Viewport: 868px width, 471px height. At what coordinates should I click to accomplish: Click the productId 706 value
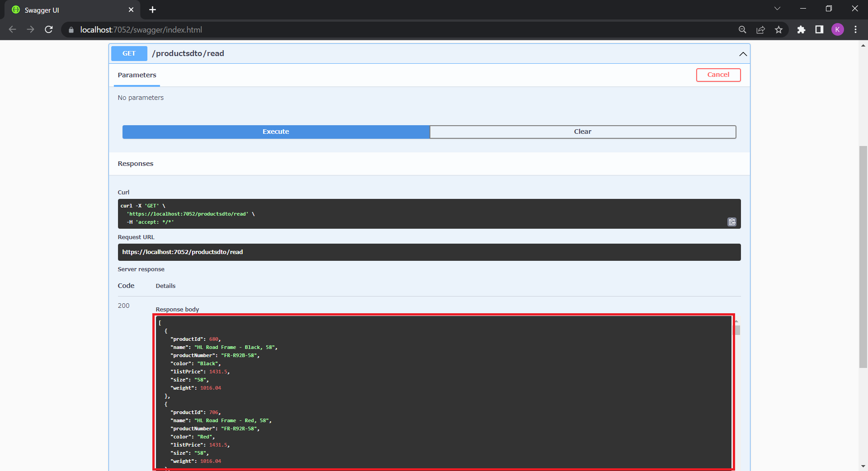(213, 412)
